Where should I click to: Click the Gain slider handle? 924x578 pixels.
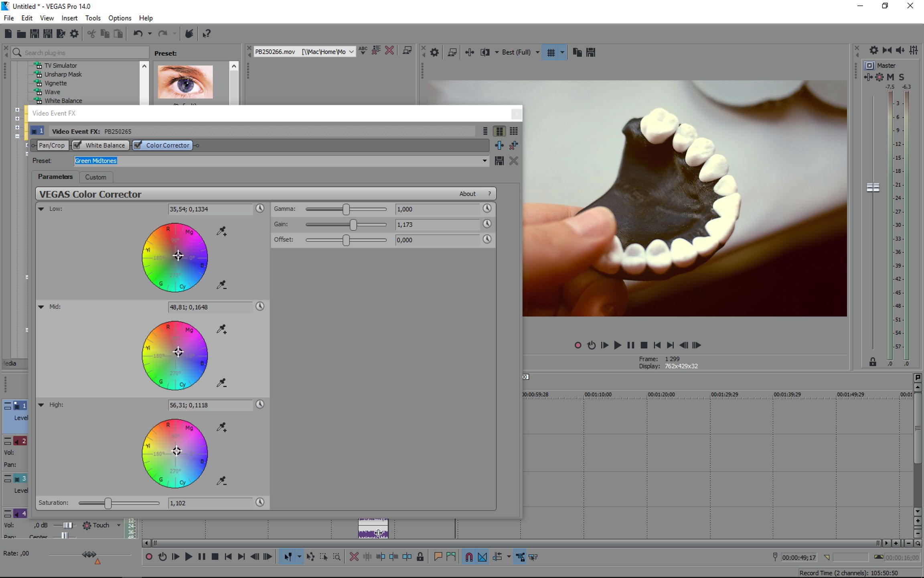[353, 224]
